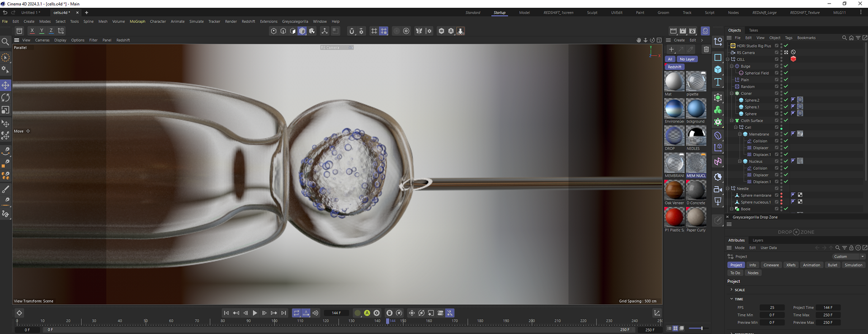Screen dimensions: 868x334
Task: Select the red P1 Plastic material swatch
Action: (674, 217)
